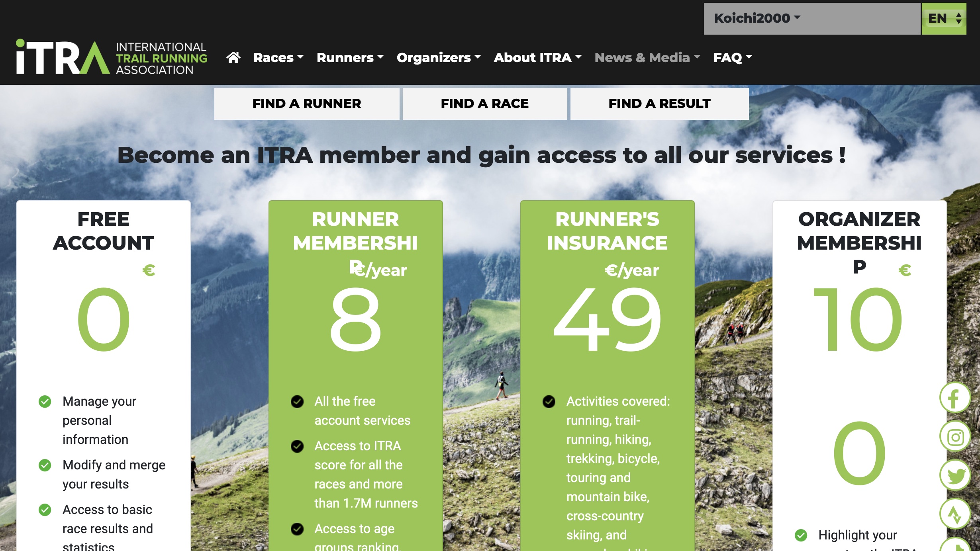Open the Instagram social icon
980x551 pixels.
tap(955, 437)
